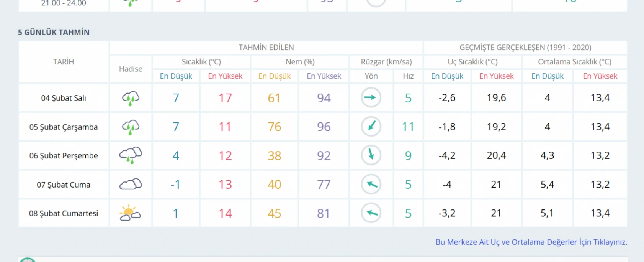The image size is (644, 262).
Task: Open the extreme and average values link
Action: pos(531,242)
